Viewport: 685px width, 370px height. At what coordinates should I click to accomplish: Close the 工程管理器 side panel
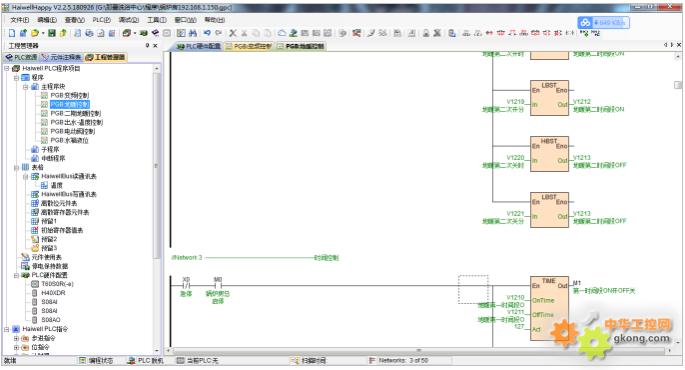(x=155, y=45)
